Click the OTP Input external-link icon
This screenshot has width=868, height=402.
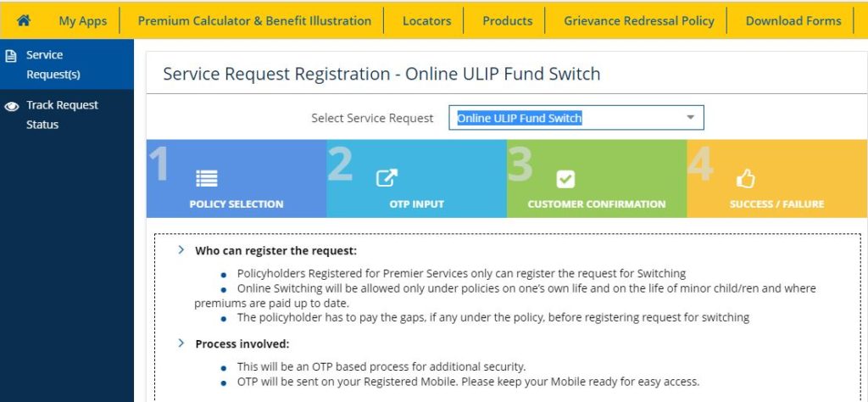point(387,178)
